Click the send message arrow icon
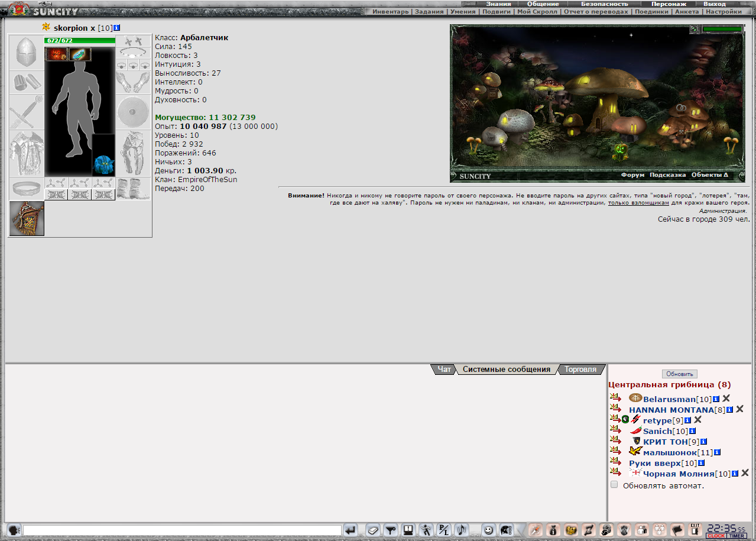756x541 pixels. tap(351, 530)
